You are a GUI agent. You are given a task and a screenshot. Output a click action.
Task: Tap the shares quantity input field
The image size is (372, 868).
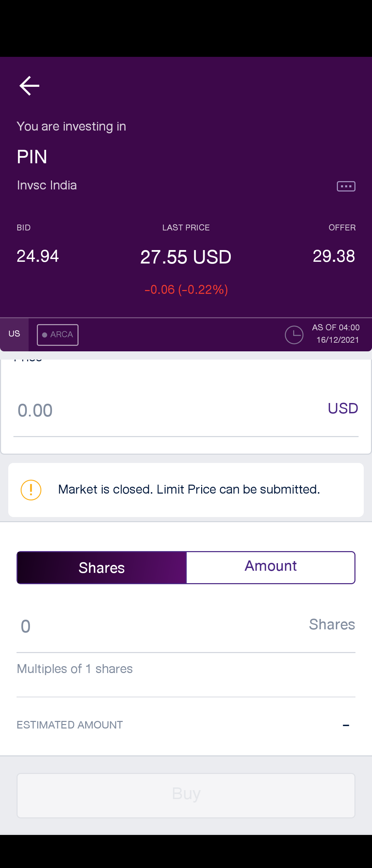pos(186,626)
